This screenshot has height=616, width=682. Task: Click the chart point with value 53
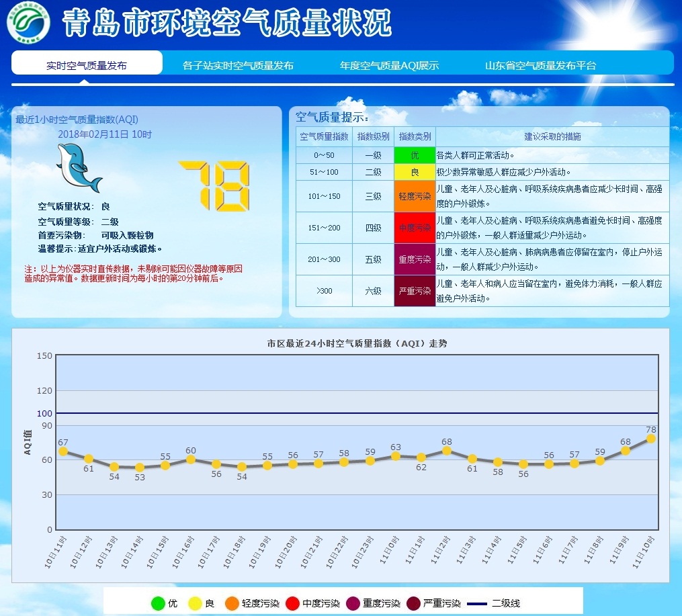pyautogui.click(x=140, y=467)
